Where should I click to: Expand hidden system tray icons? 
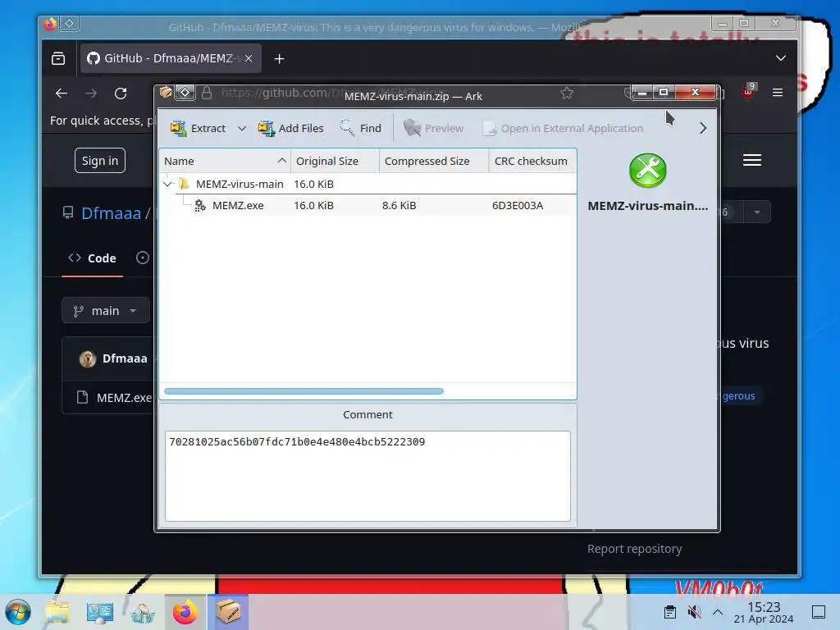tap(718, 612)
